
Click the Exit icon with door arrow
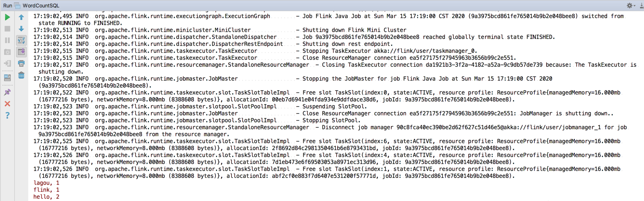(x=7, y=63)
